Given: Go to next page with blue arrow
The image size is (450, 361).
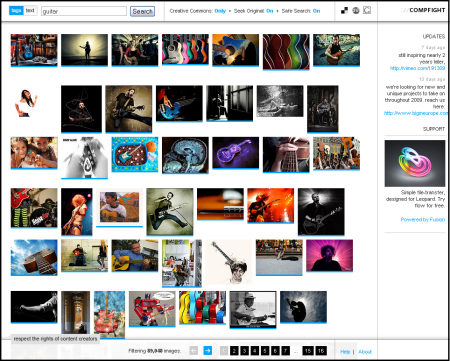Looking at the screenshot, I should (208, 350).
